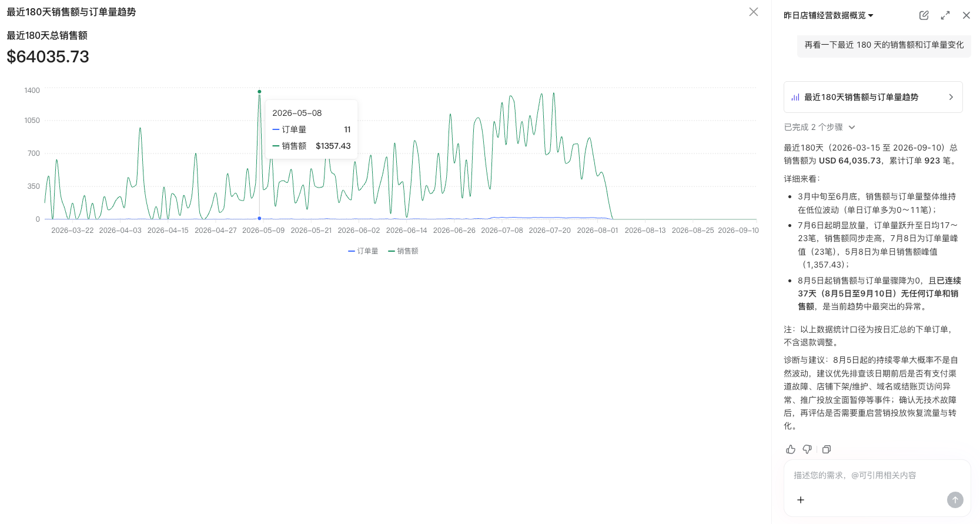Click the total sales figure $64035.73
The width and height of the screenshot is (980, 524).
point(48,56)
